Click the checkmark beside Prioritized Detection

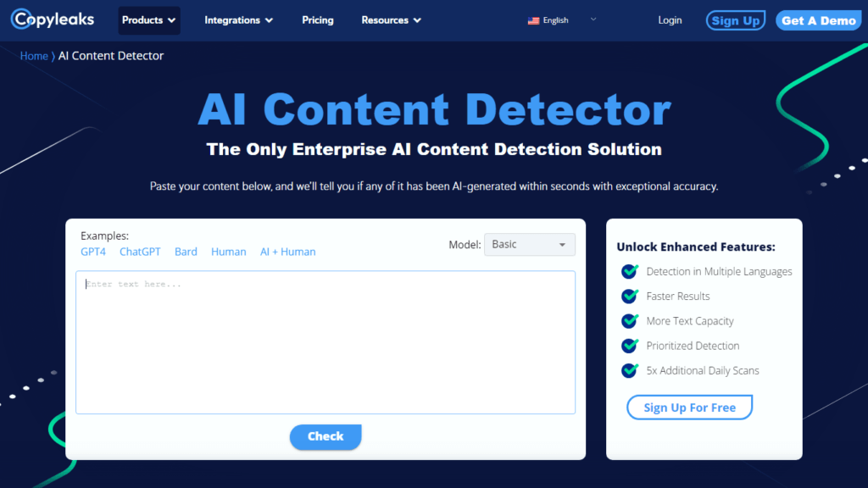click(x=630, y=345)
